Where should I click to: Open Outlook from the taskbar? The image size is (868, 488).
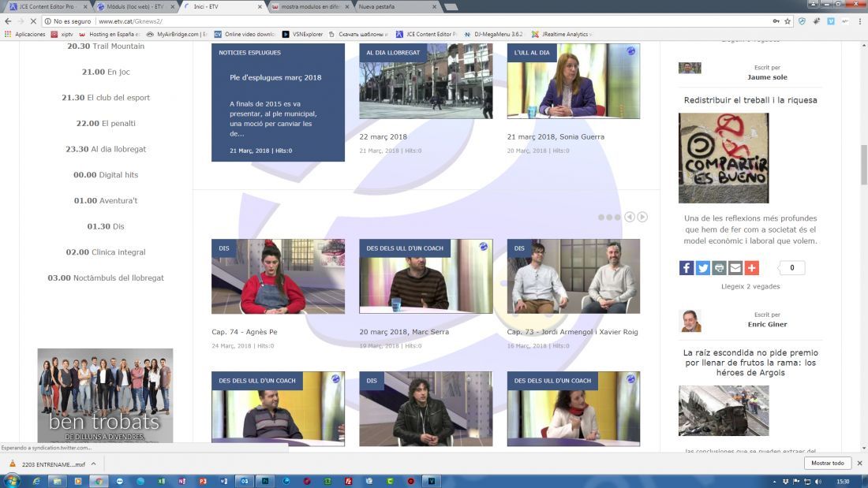(x=244, y=481)
